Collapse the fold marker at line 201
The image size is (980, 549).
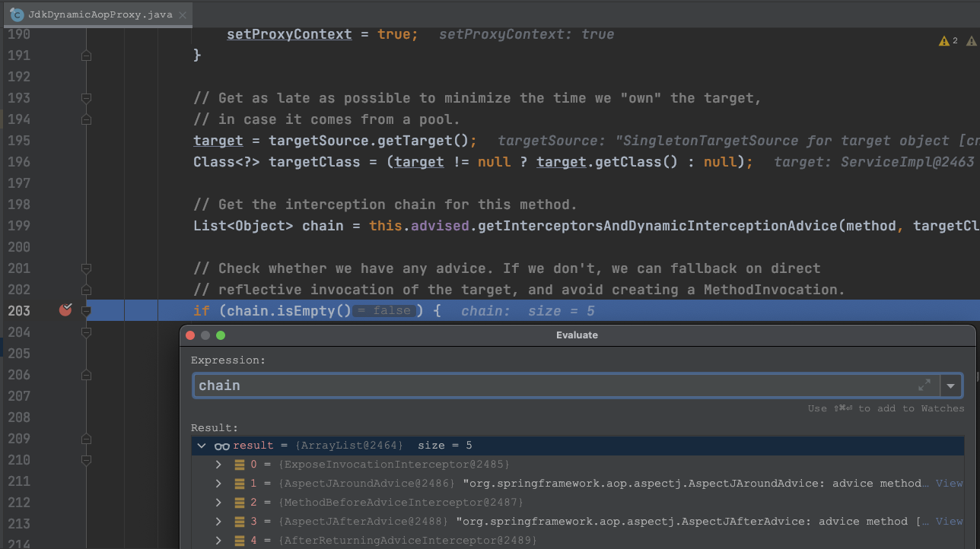86,268
